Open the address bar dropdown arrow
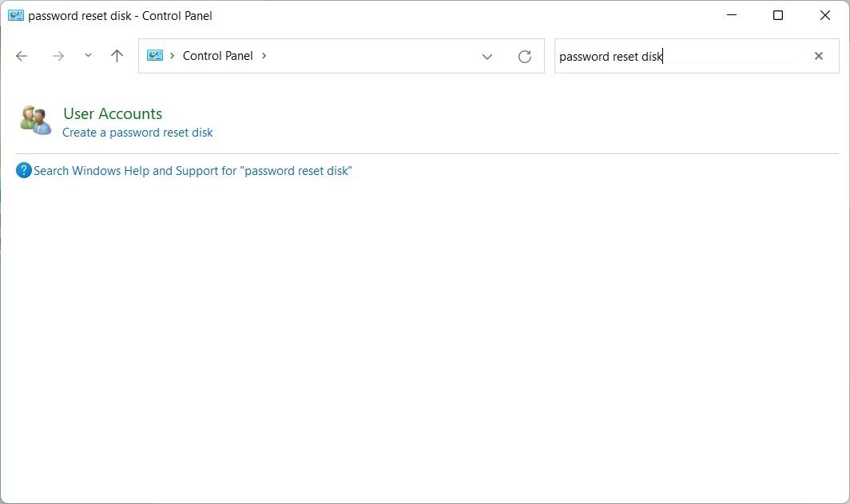This screenshot has height=504, width=850. 487,56
